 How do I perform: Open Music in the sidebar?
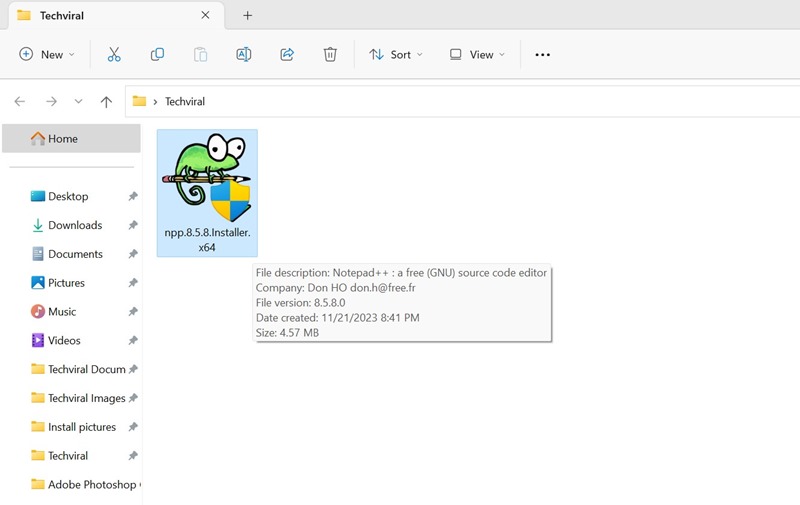click(62, 312)
